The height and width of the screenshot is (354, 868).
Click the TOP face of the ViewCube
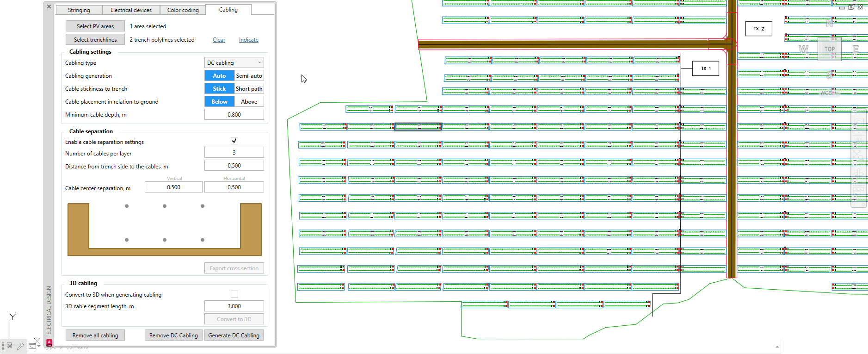pyautogui.click(x=829, y=49)
